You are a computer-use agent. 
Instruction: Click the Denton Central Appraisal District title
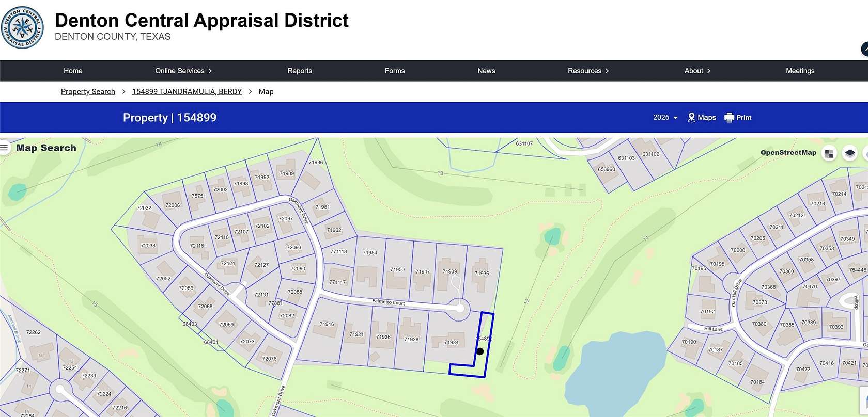pos(202,21)
